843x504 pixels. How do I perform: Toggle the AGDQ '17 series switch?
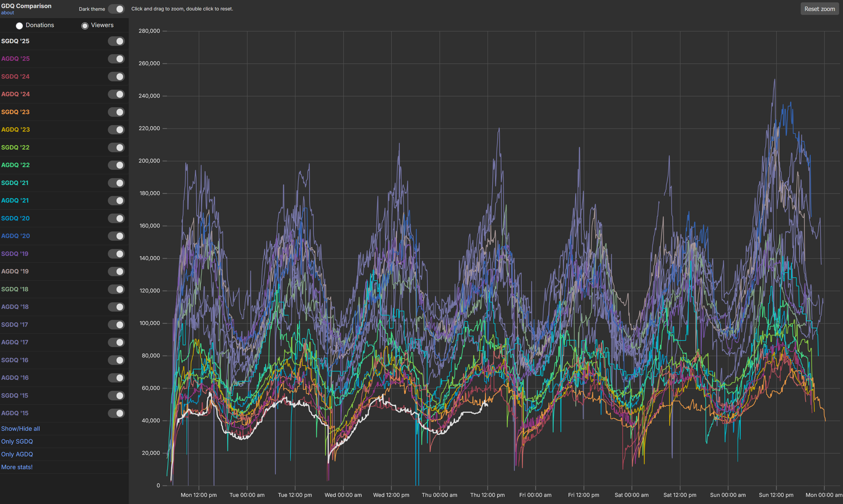116,342
